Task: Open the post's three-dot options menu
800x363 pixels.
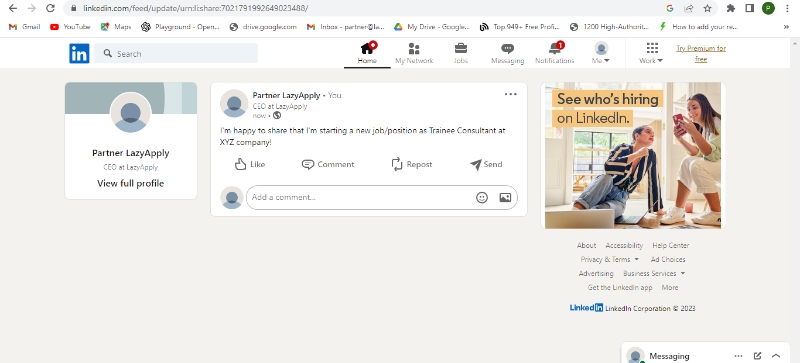Action: pos(510,94)
